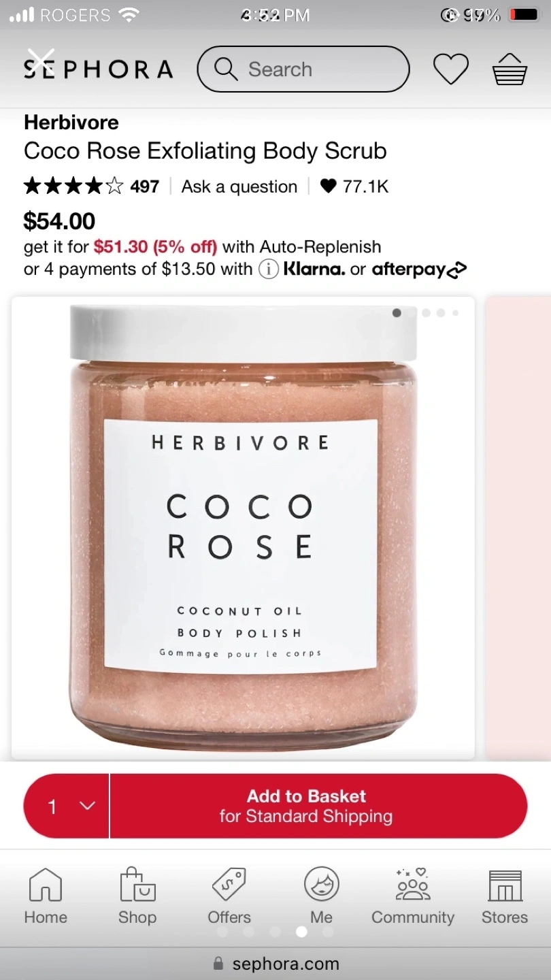
Task: Tap the Sephora logo
Action: (x=99, y=69)
